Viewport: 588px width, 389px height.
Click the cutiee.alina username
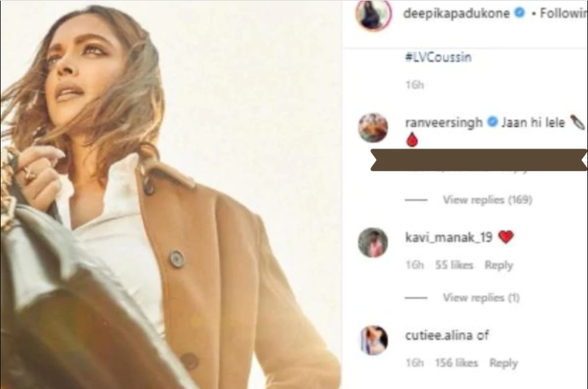click(439, 335)
